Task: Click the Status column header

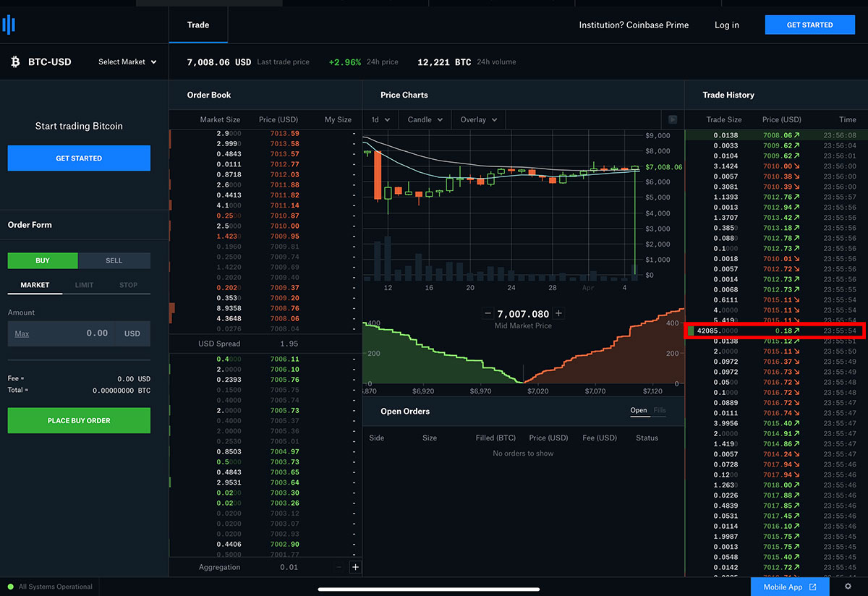Action: coord(647,438)
